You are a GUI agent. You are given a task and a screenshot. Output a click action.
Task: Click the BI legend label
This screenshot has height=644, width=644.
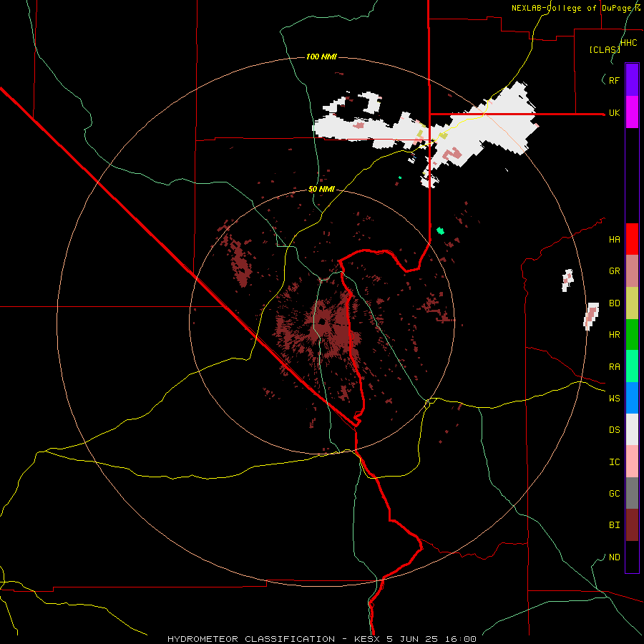click(614, 525)
